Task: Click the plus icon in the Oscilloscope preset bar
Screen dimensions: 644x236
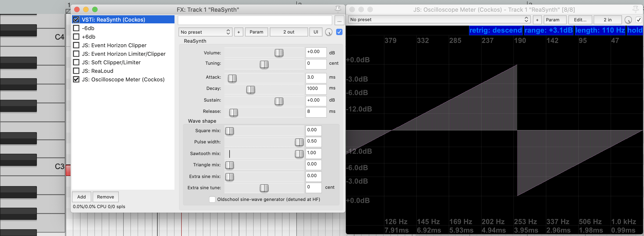Action: (537, 20)
